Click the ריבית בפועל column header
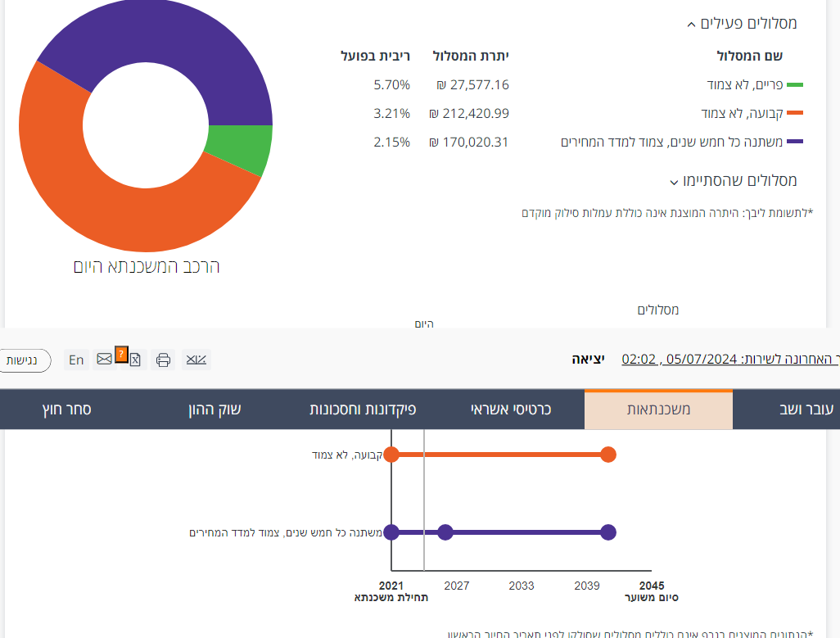Image resolution: width=840 pixels, height=638 pixels. tap(376, 56)
